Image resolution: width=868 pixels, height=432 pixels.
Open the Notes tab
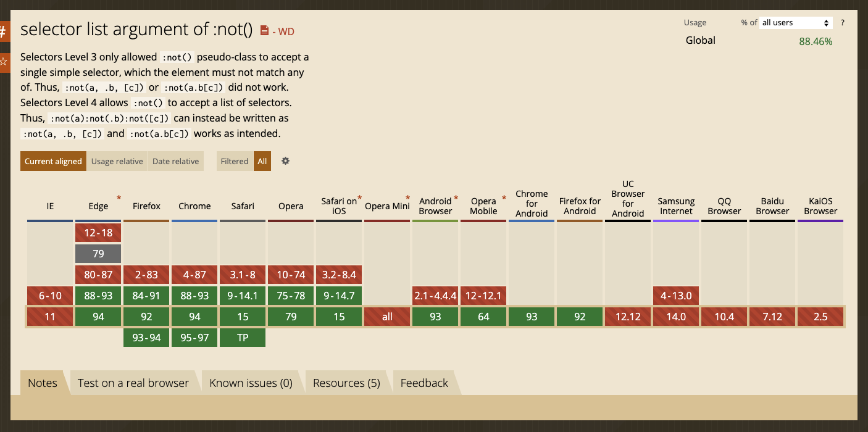tap(43, 383)
